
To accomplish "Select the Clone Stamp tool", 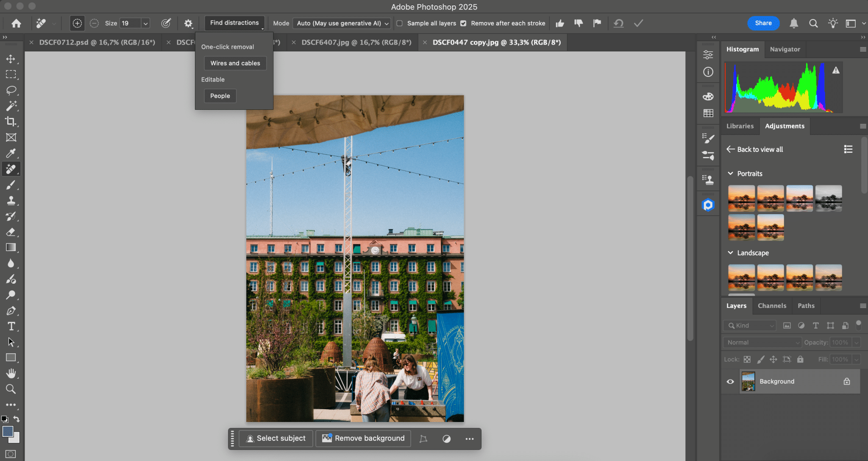I will tap(11, 201).
